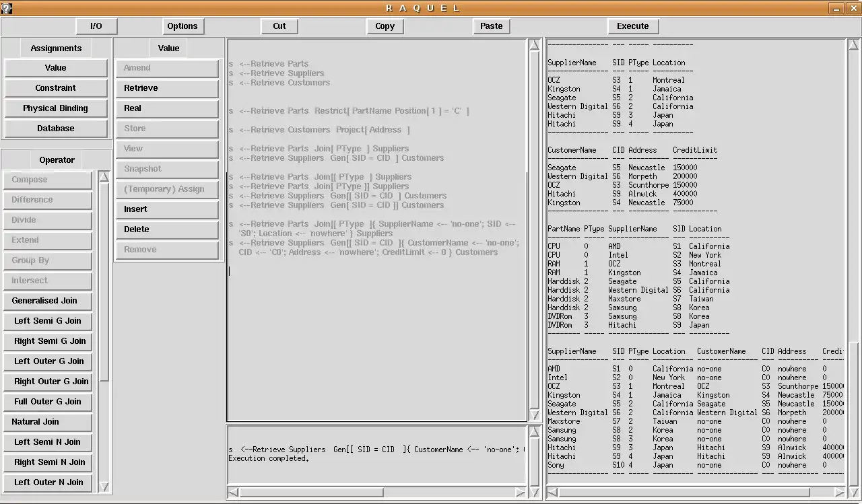Insert the Left Outer G Join operator
Image resolution: width=862 pixels, height=504 pixels.
(x=48, y=361)
